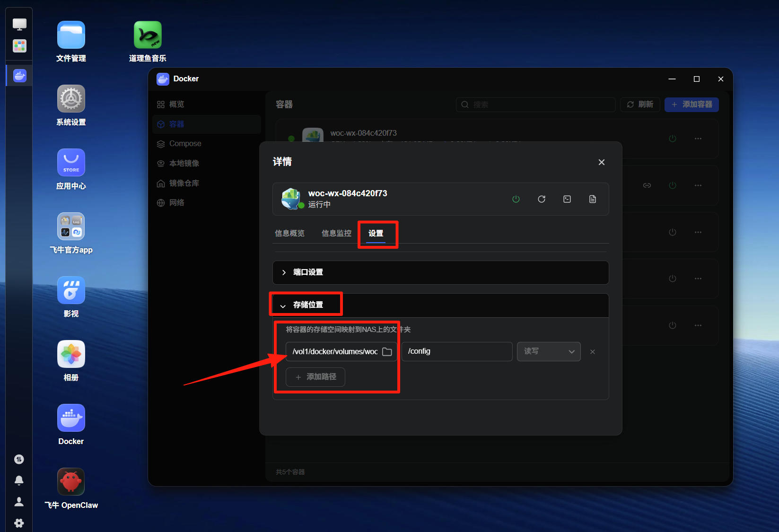The image size is (779, 532).
Task: Launch 飞牛 OpenClaw desktop icon
Action: (71, 488)
